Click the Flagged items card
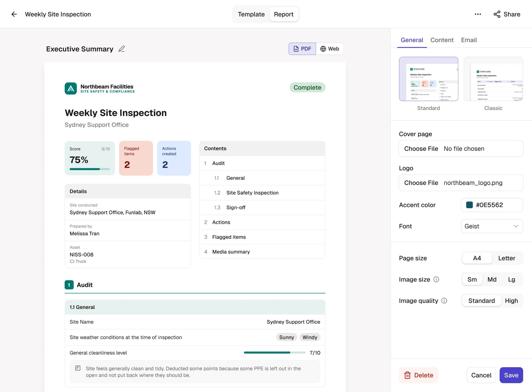 click(x=136, y=158)
